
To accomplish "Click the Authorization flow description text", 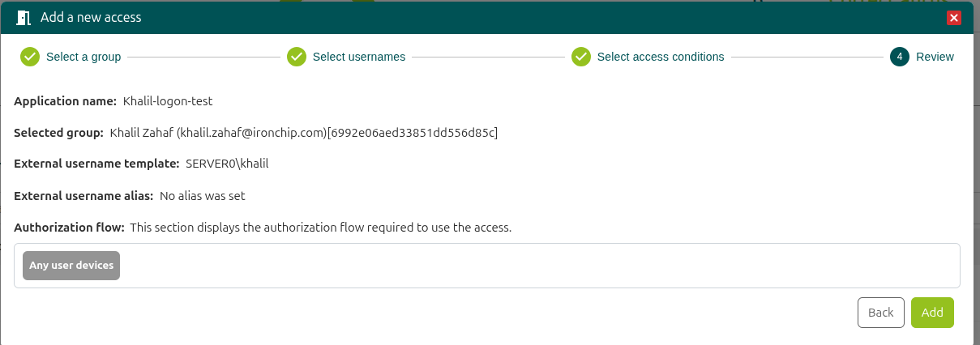I will coord(320,228).
